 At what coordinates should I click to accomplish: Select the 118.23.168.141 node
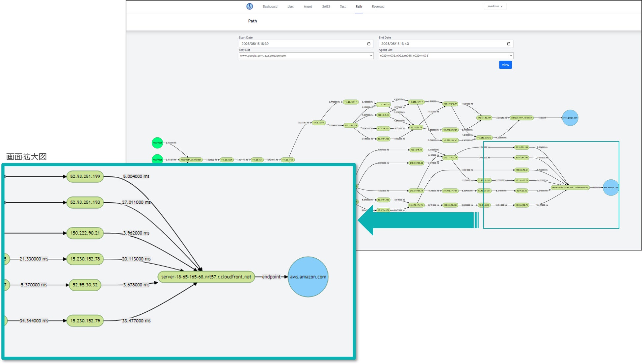tap(351, 102)
